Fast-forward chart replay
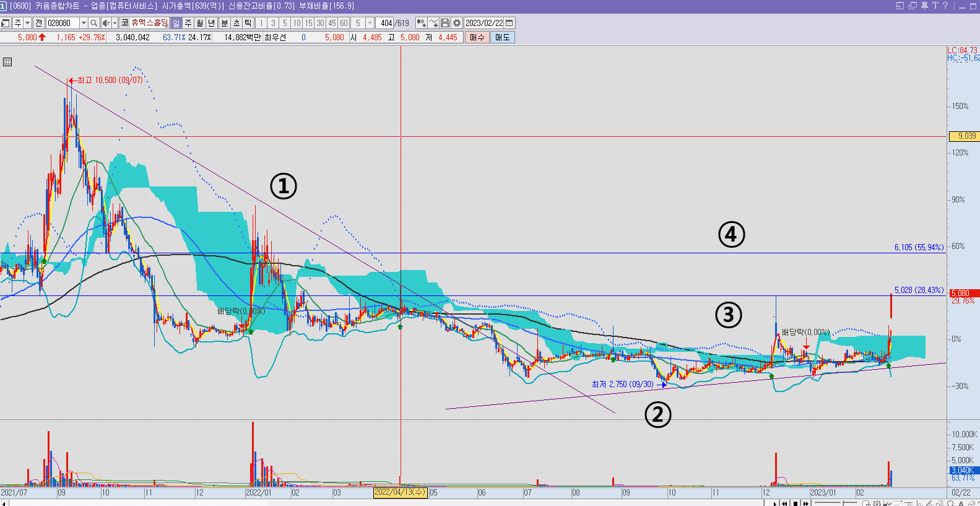The width and height of the screenshot is (980, 506). [x=805, y=504]
